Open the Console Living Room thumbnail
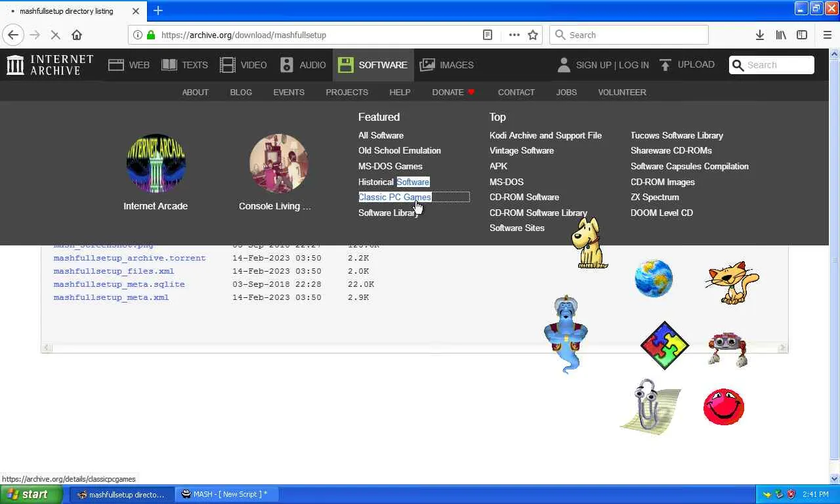 point(278,164)
